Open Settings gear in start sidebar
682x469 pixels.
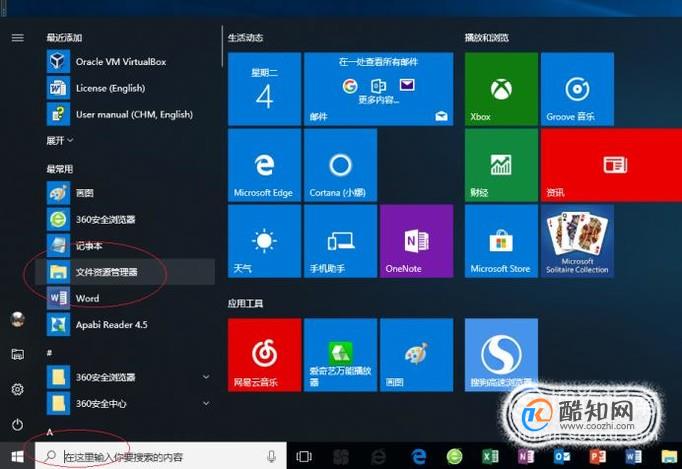17,389
